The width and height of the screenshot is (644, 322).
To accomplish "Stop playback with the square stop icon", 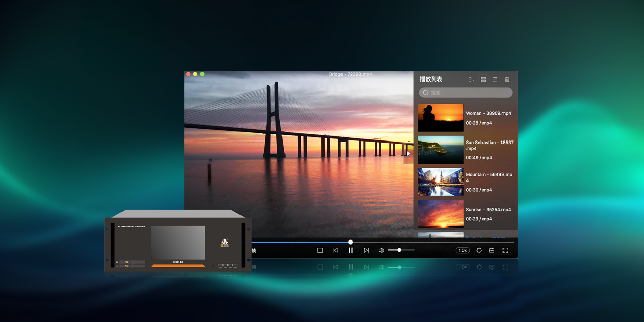I will click(x=320, y=250).
